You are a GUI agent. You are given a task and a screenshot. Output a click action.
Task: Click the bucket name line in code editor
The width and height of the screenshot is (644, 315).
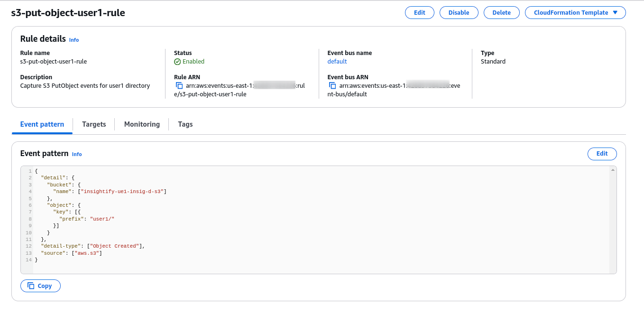click(123, 192)
